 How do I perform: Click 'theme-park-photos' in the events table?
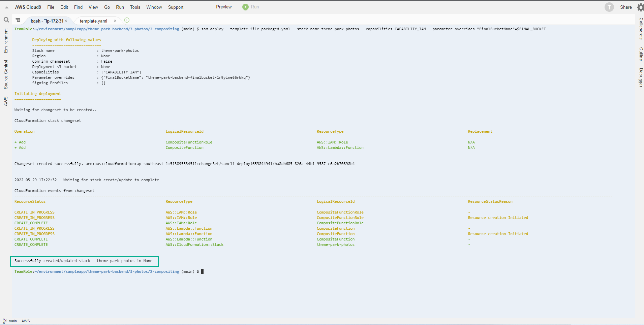[336, 245]
